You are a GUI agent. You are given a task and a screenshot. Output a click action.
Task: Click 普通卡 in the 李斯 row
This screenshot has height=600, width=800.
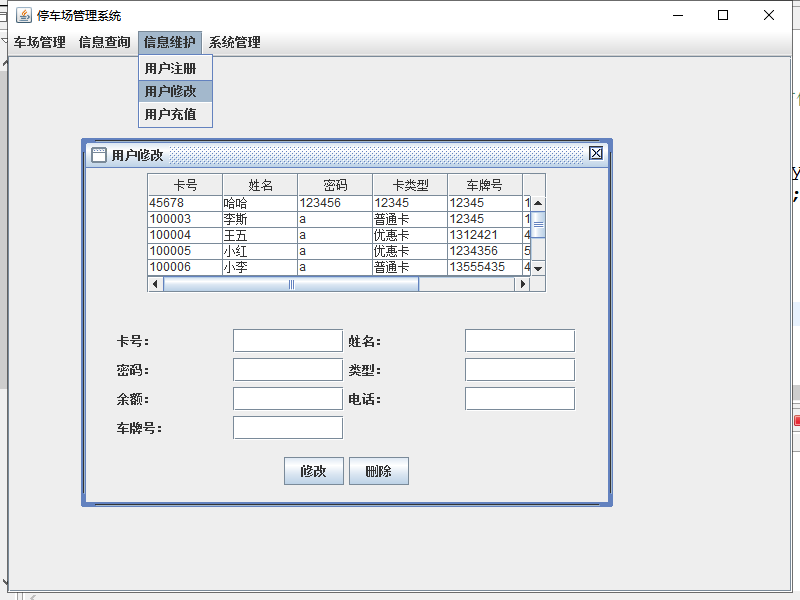(x=410, y=219)
